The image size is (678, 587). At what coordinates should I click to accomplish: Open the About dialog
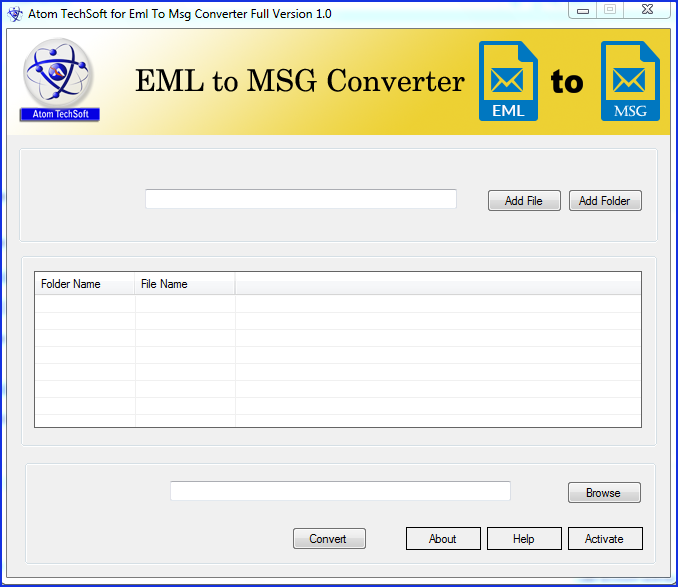coord(443,539)
